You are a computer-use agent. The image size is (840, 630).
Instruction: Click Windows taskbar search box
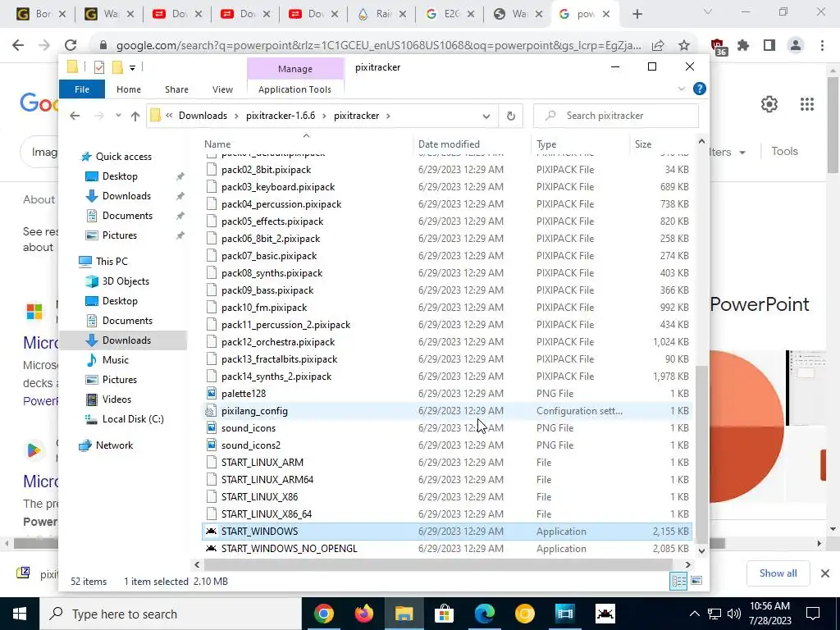click(x=171, y=614)
